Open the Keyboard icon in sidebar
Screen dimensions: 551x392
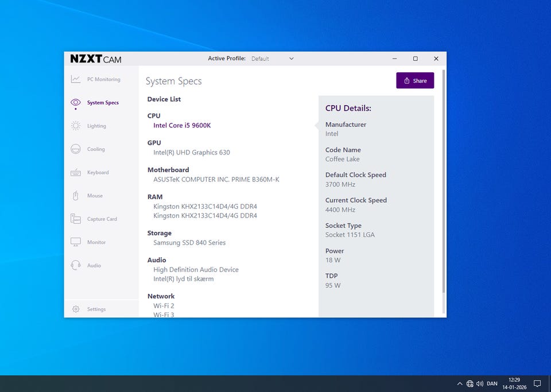pos(76,172)
